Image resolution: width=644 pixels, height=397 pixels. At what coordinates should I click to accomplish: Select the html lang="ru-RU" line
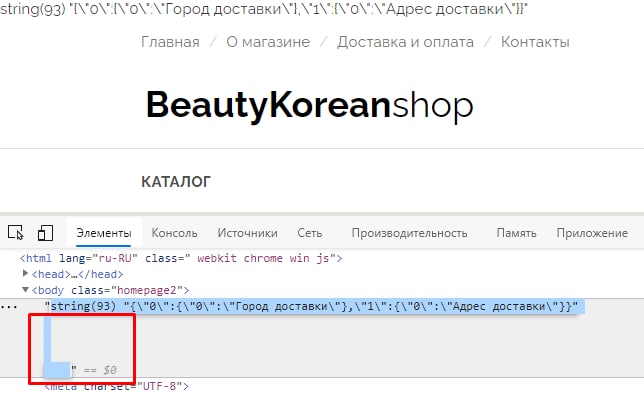(x=181, y=258)
